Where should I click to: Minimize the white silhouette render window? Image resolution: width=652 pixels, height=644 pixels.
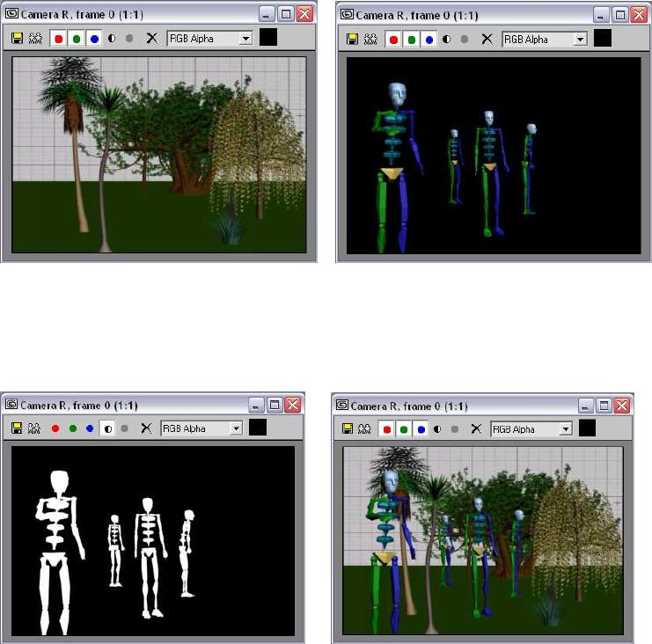point(256,406)
